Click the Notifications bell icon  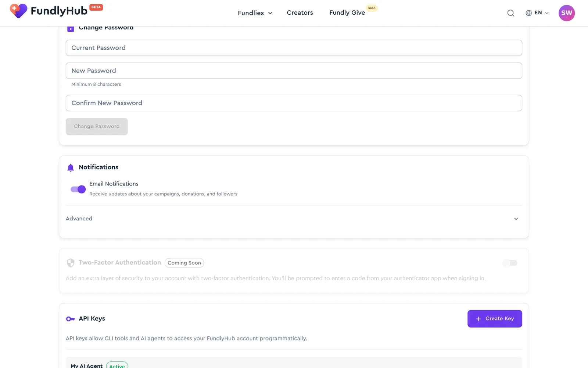tap(71, 168)
